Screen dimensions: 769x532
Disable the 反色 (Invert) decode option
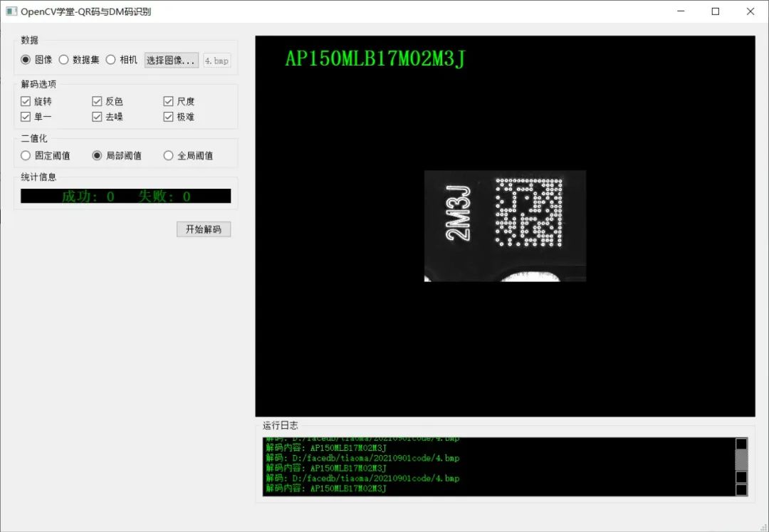(97, 100)
